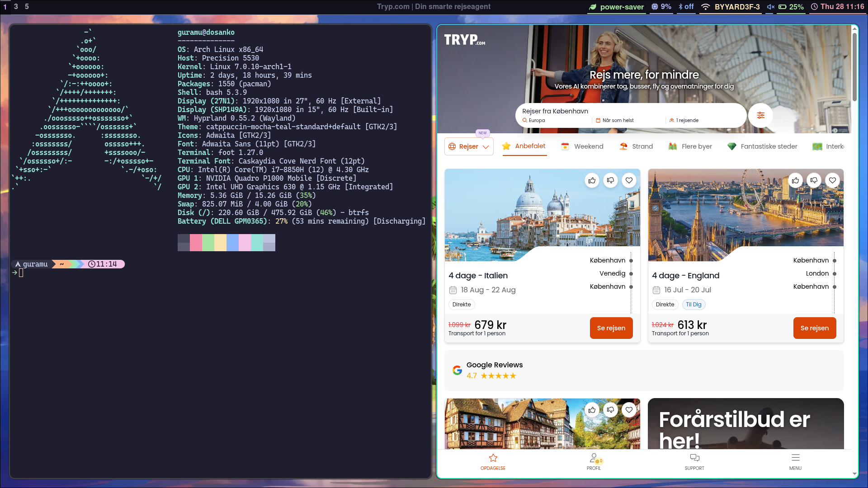
Task: Dislike the 4 dage - Italien trip
Action: tap(610, 180)
